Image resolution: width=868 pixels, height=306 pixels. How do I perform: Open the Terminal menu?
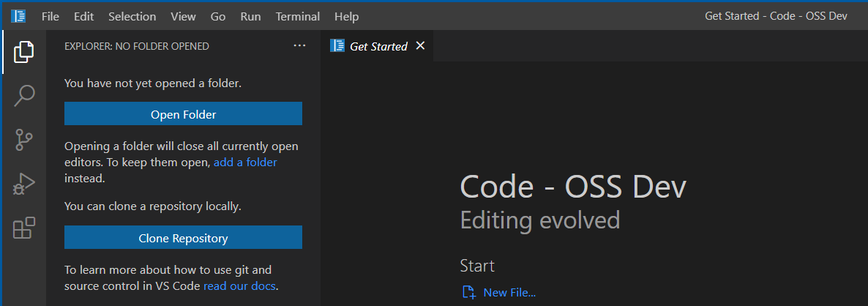[x=298, y=17]
